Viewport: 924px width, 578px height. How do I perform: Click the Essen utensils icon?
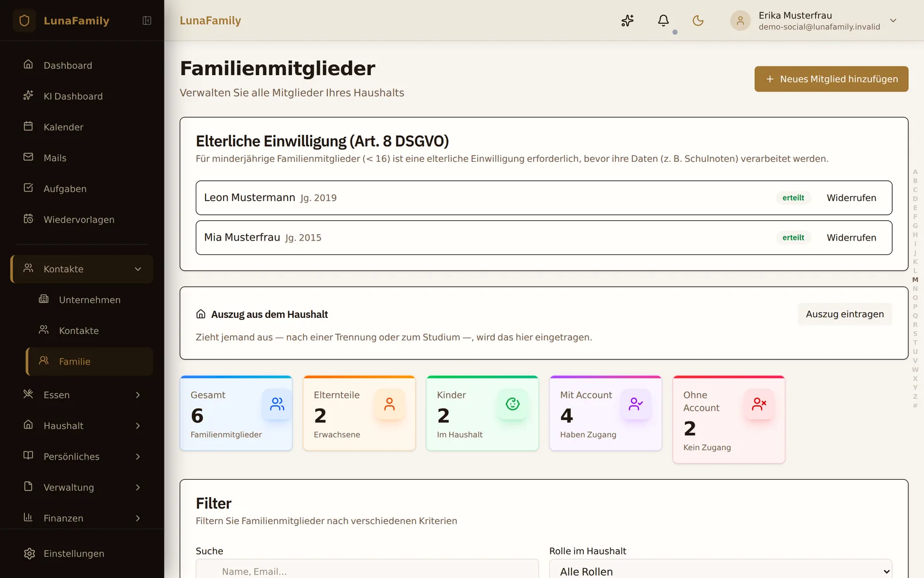point(28,394)
